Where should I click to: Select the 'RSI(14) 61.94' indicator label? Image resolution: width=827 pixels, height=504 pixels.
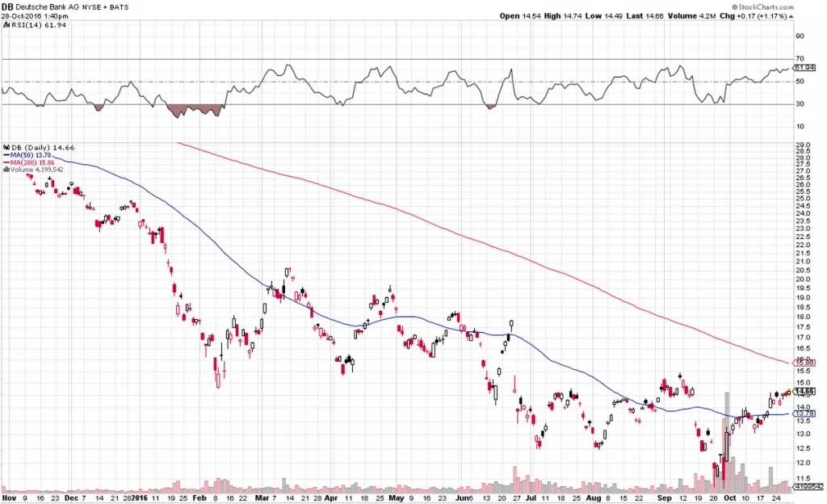(x=39, y=25)
